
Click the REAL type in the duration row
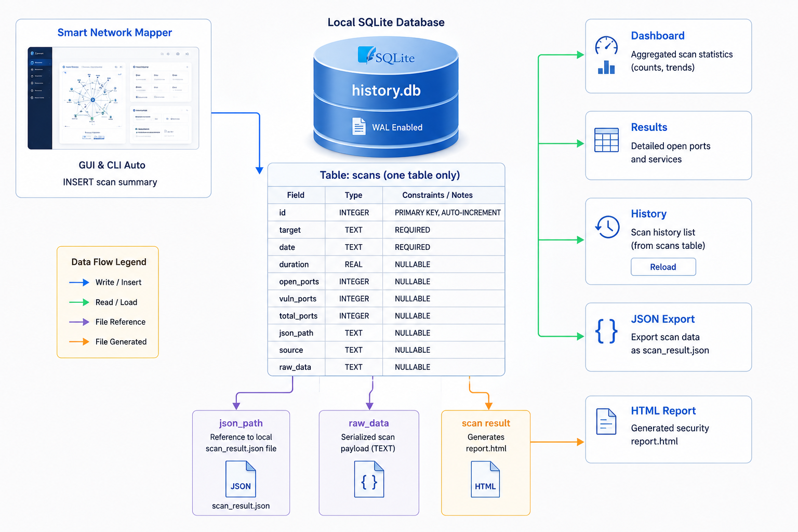click(x=354, y=264)
